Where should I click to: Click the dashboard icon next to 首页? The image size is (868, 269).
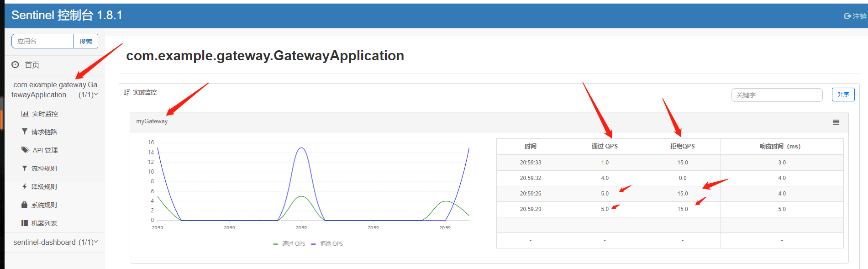15,65
